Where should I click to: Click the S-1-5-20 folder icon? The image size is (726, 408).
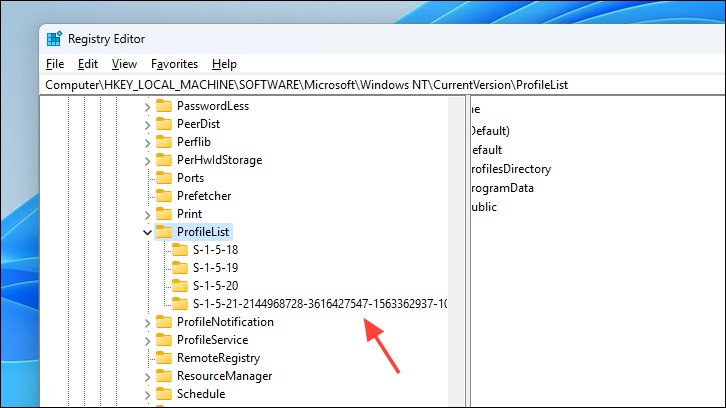click(180, 286)
